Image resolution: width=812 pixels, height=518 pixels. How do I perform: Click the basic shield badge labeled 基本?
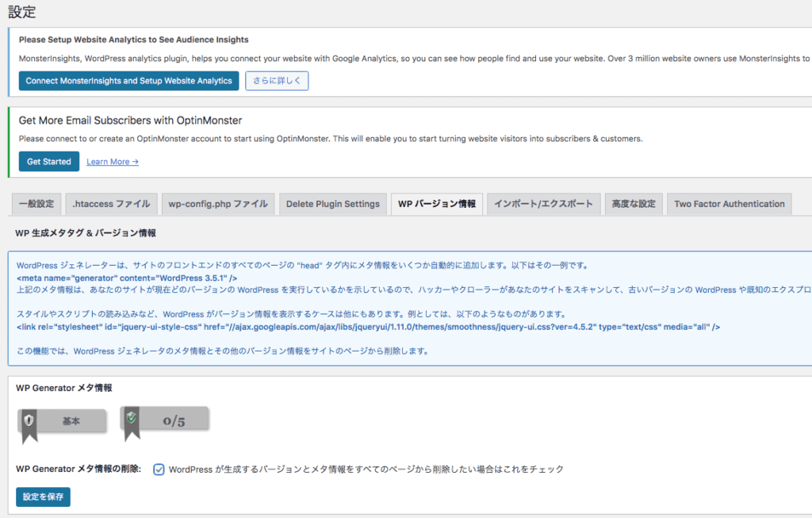(62, 424)
